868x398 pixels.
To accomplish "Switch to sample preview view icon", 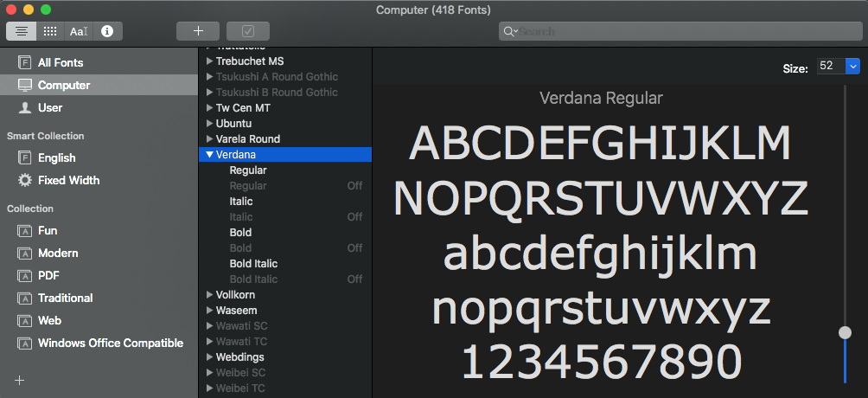I will coord(22,31).
